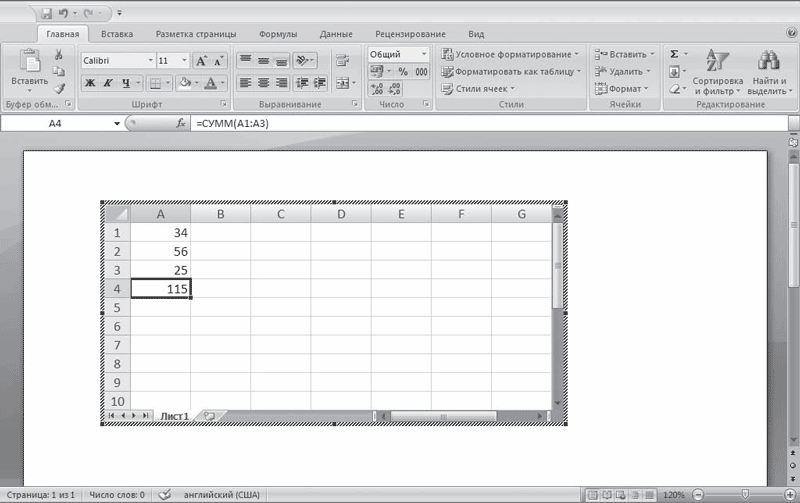Click the Save icon in quick access toolbar
Image resolution: width=800 pixels, height=503 pixels.
click(x=46, y=13)
